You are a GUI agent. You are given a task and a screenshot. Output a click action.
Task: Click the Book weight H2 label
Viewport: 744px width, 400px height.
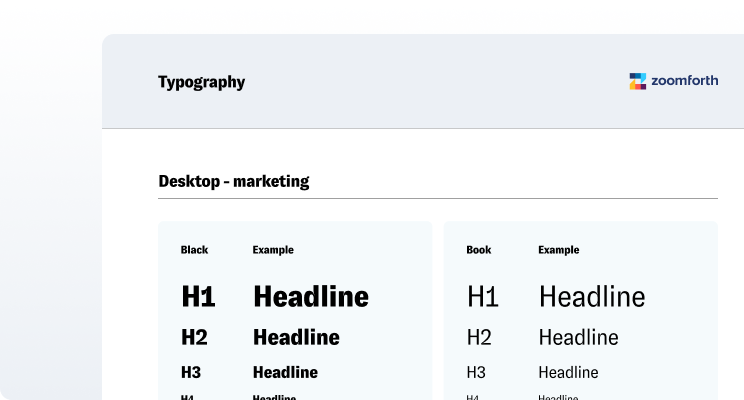click(x=479, y=337)
